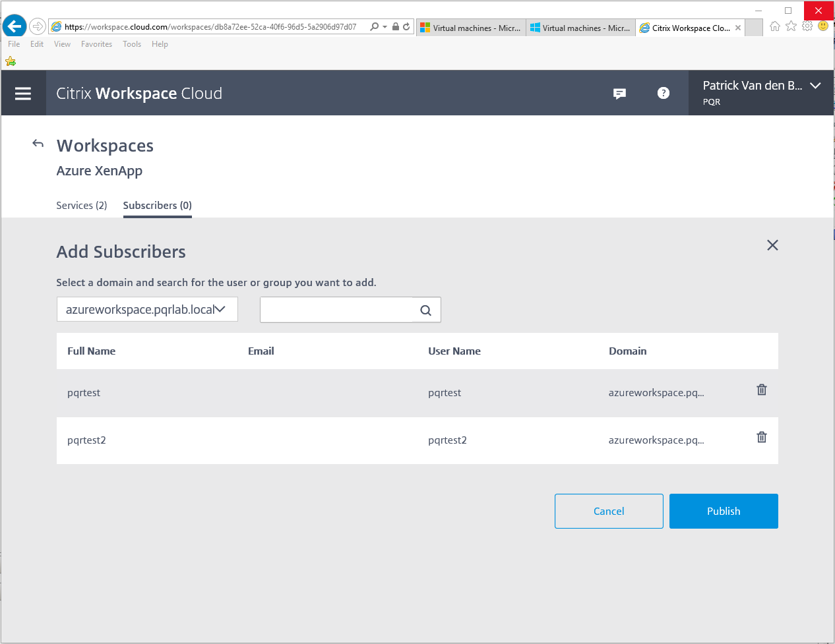This screenshot has height=644, width=835.
Task: Click domain cell in pqrtest row
Action: [x=656, y=393]
